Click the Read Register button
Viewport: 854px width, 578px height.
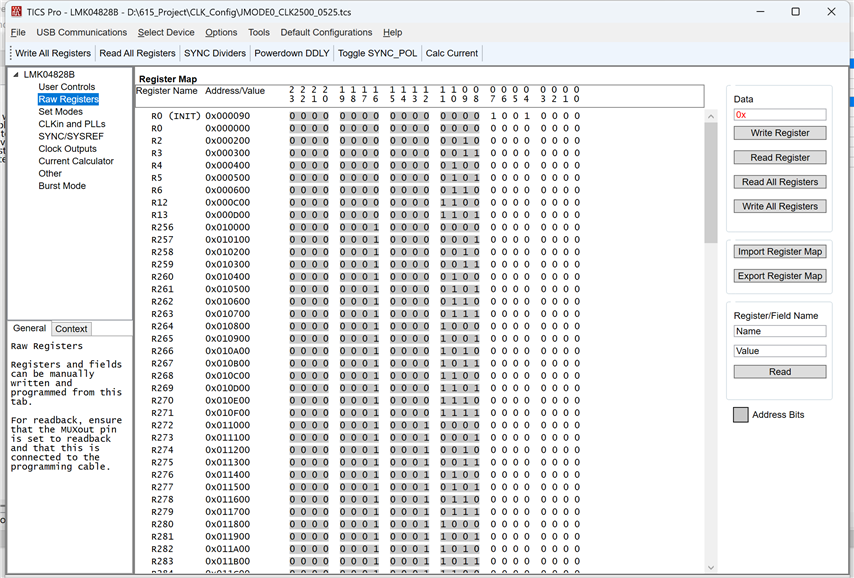tap(779, 157)
